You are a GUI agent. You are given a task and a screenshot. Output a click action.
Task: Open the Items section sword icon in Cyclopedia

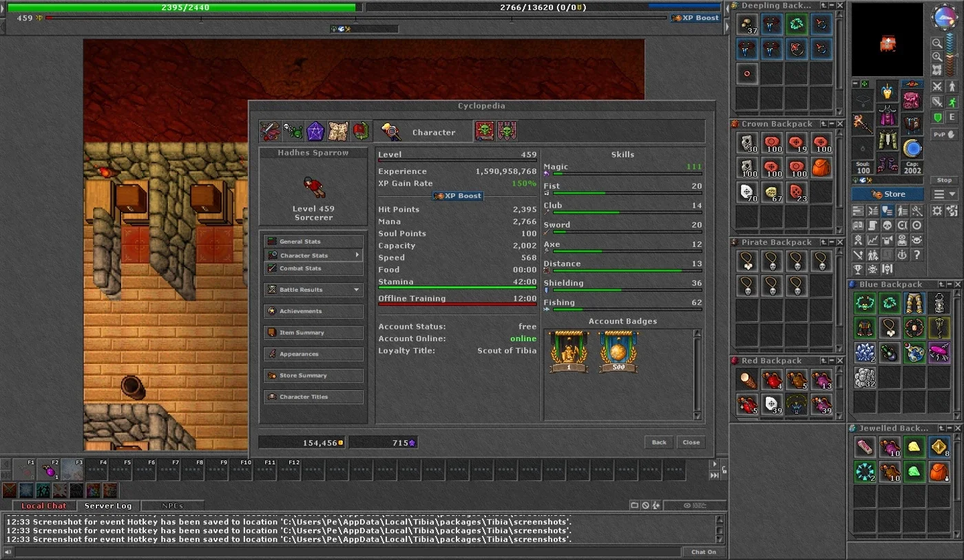(x=269, y=131)
